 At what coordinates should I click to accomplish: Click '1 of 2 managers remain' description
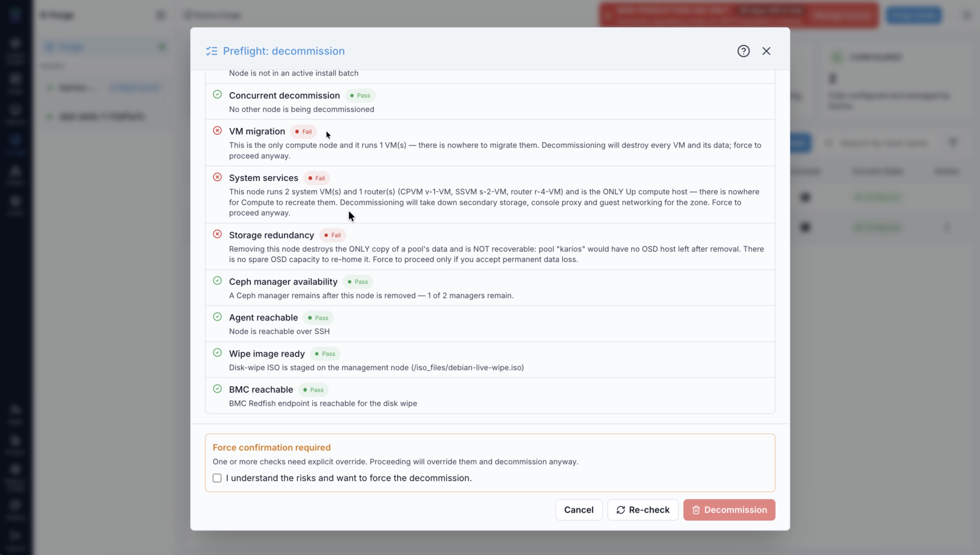[372, 296]
